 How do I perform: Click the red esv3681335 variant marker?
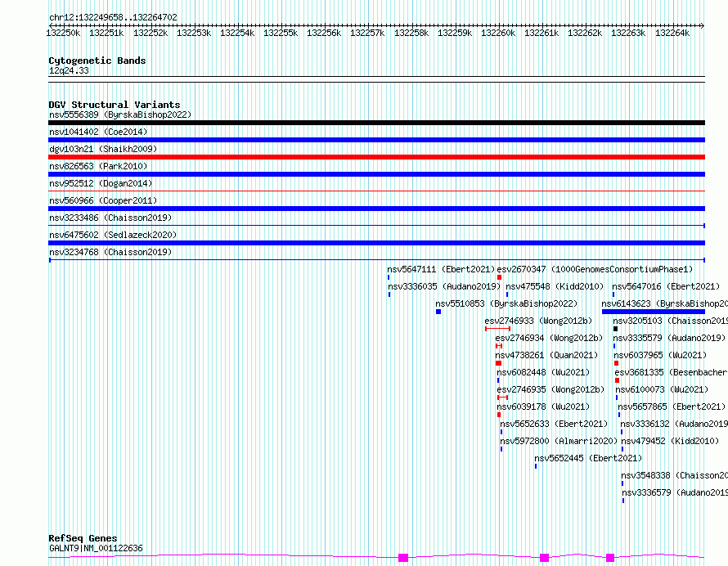(x=617, y=380)
